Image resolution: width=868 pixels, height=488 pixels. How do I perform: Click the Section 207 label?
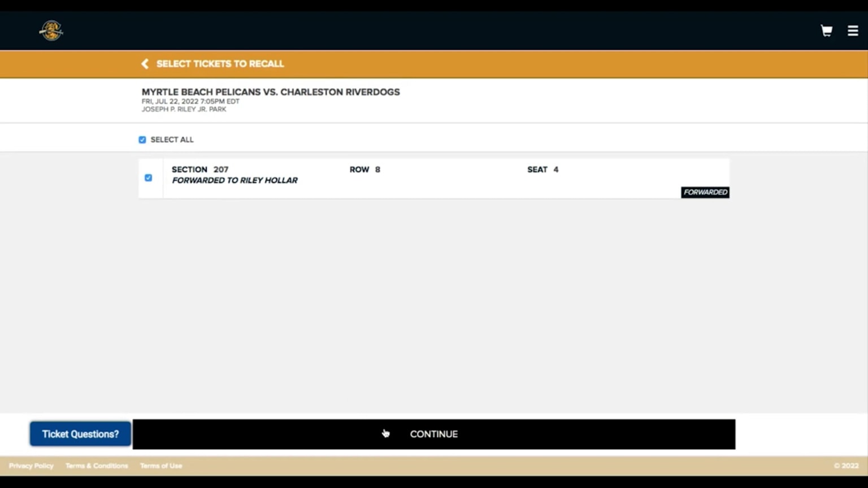(199, 169)
